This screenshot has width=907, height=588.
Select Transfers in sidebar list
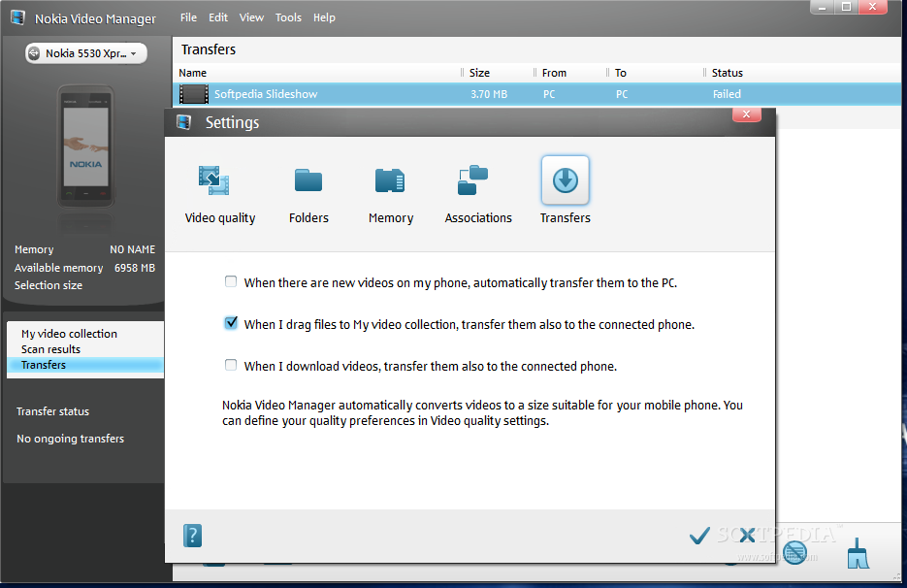click(85, 365)
